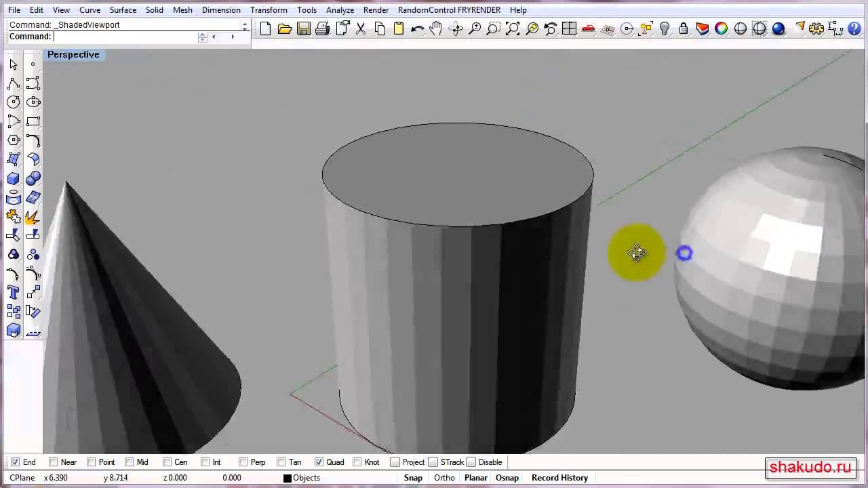The height and width of the screenshot is (488, 868).
Task: Activate Zoom Dynamic magnifier
Action: tap(475, 28)
